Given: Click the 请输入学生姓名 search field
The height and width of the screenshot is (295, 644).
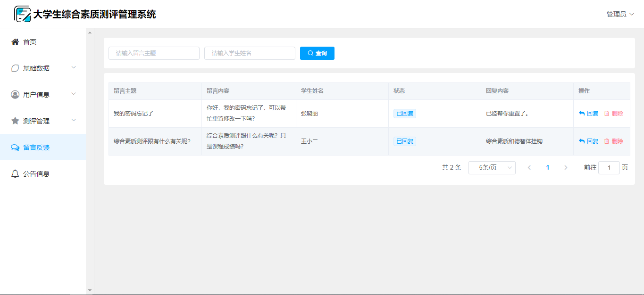Looking at the screenshot, I should coord(250,53).
